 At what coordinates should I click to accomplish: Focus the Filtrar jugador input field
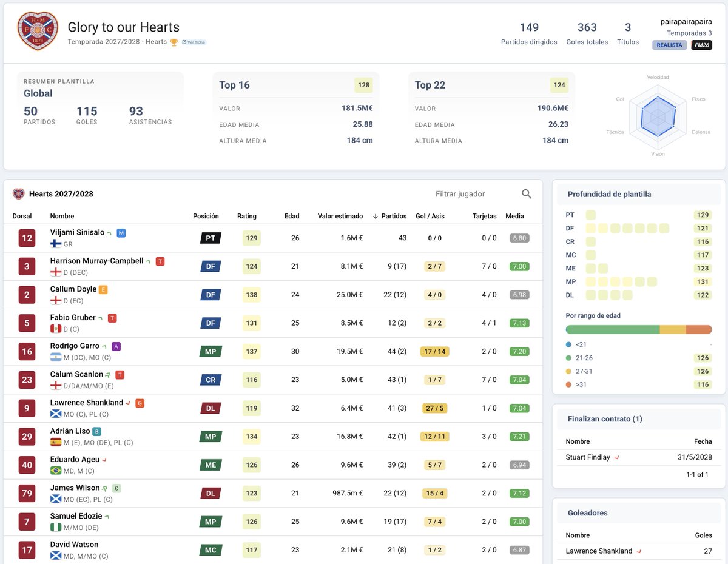point(472,194)
